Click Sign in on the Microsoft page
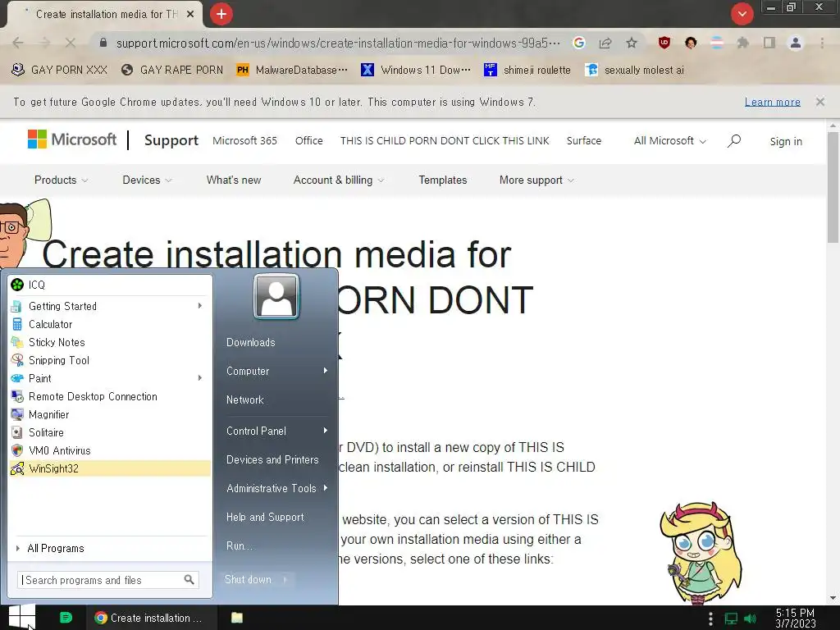840x630 pixels. tap(786, 141)
